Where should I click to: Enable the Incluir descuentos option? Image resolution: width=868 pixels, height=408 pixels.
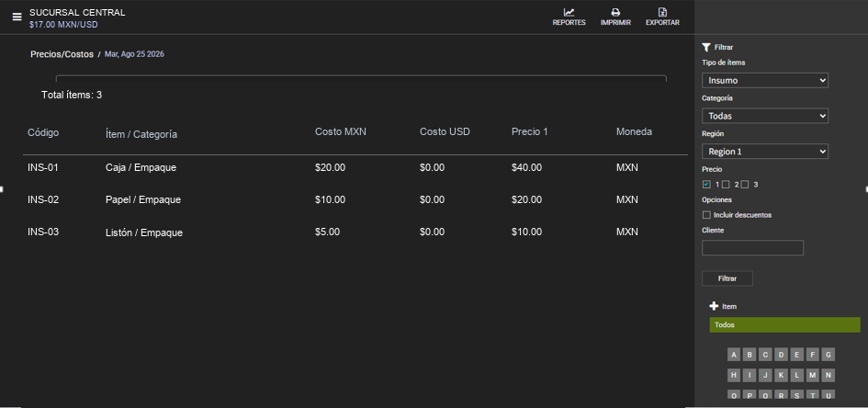(706, 215)
